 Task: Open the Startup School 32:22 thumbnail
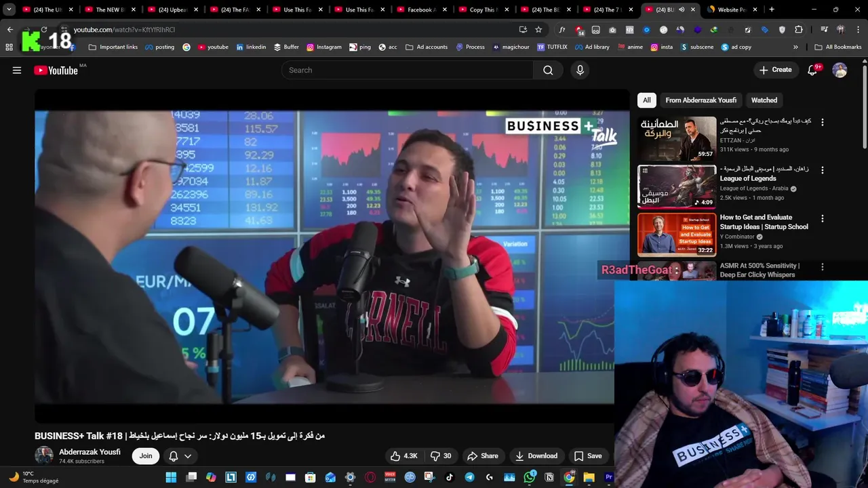677,235
